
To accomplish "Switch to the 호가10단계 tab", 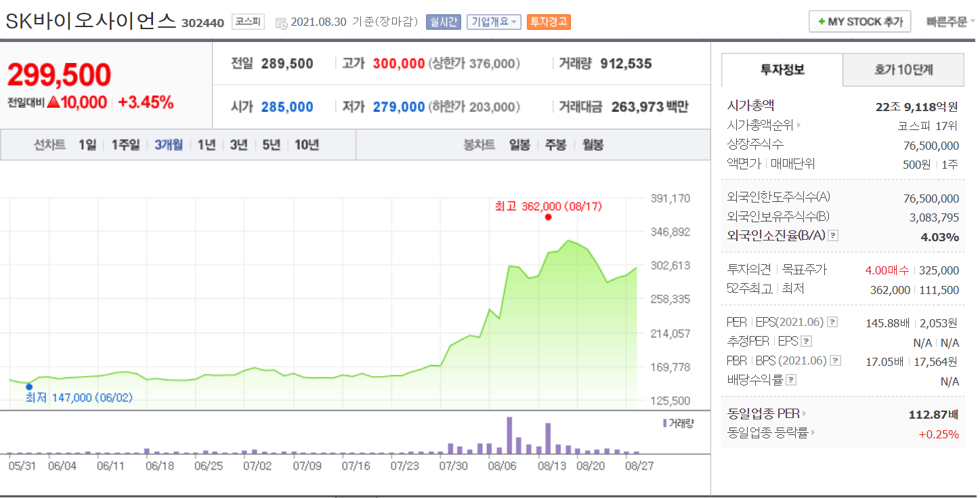I will pyautogui.click(x=903, y=70).
